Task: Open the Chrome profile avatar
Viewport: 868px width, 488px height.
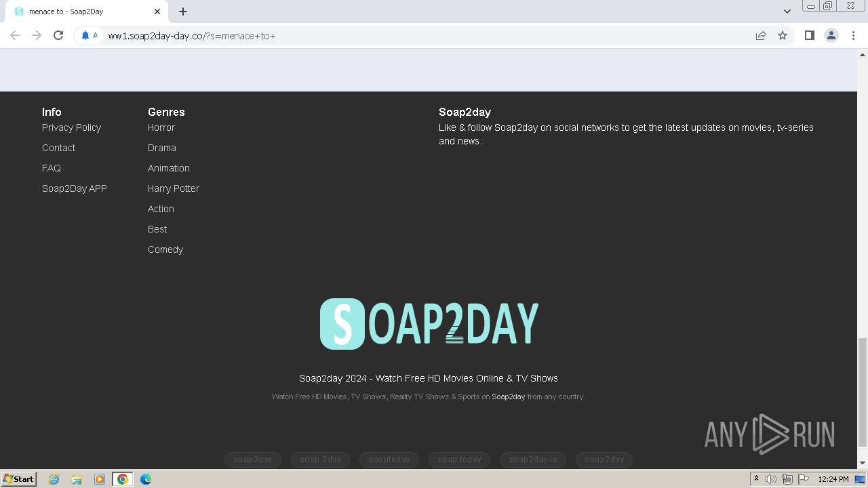Action: (x=831, y=35)
